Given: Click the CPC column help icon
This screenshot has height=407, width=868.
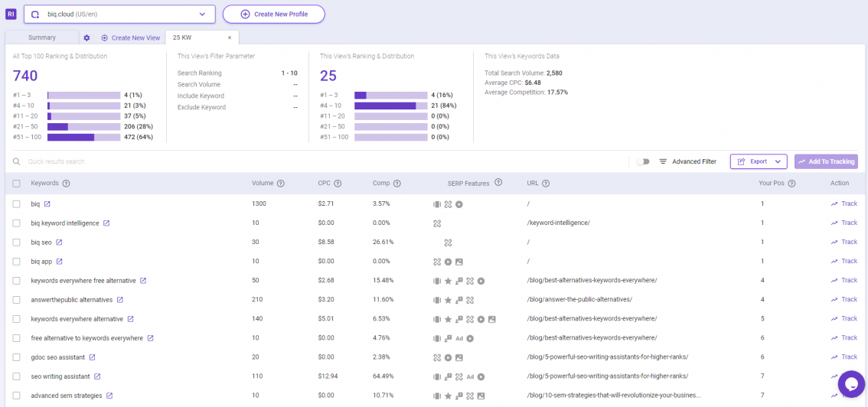Looking at the screenshot, I should point(338,183).
